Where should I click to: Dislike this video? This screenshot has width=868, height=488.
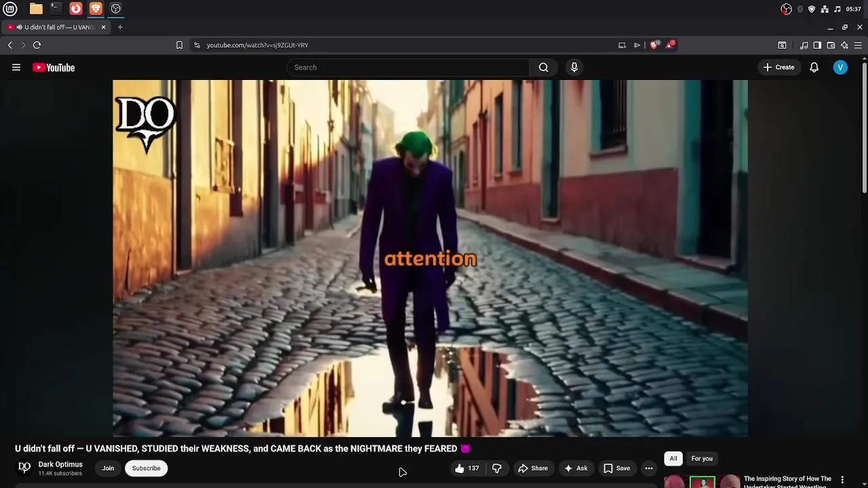click(x=496, y=468)
